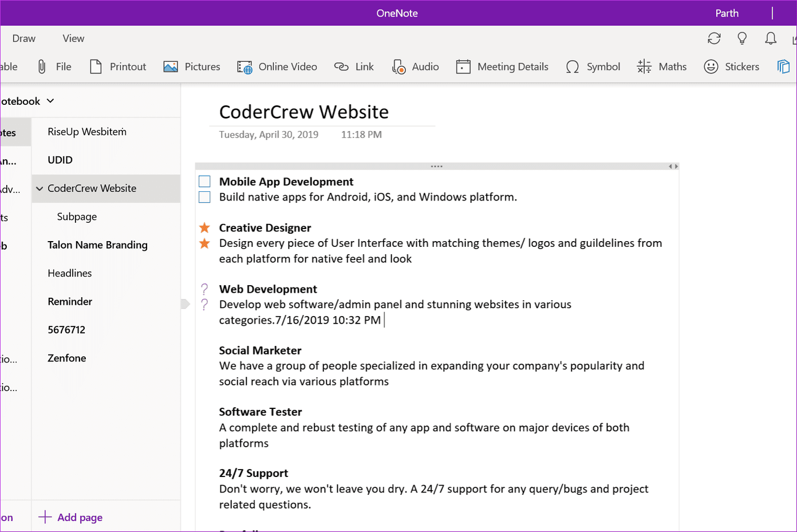The width and height of the screenshot is (797, 532).
Task: Click the Meeting Details calendar icon
Action: 463,67
